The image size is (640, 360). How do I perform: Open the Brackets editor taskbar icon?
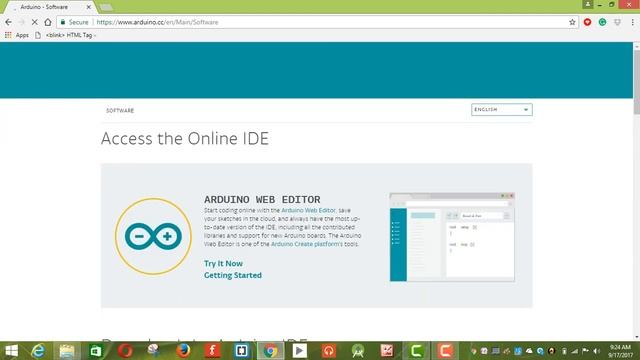(241, 351)
